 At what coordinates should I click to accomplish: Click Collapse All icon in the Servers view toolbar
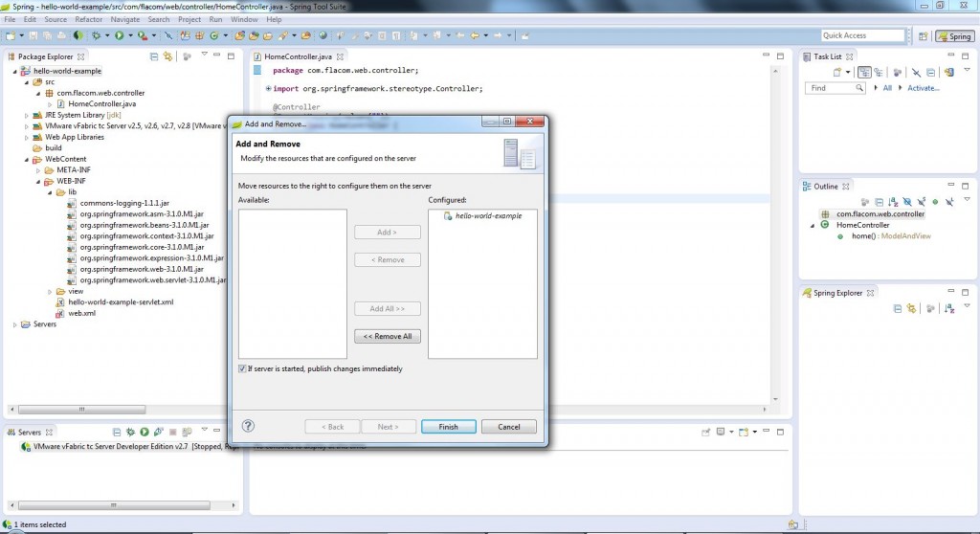(x=117, y=432)
